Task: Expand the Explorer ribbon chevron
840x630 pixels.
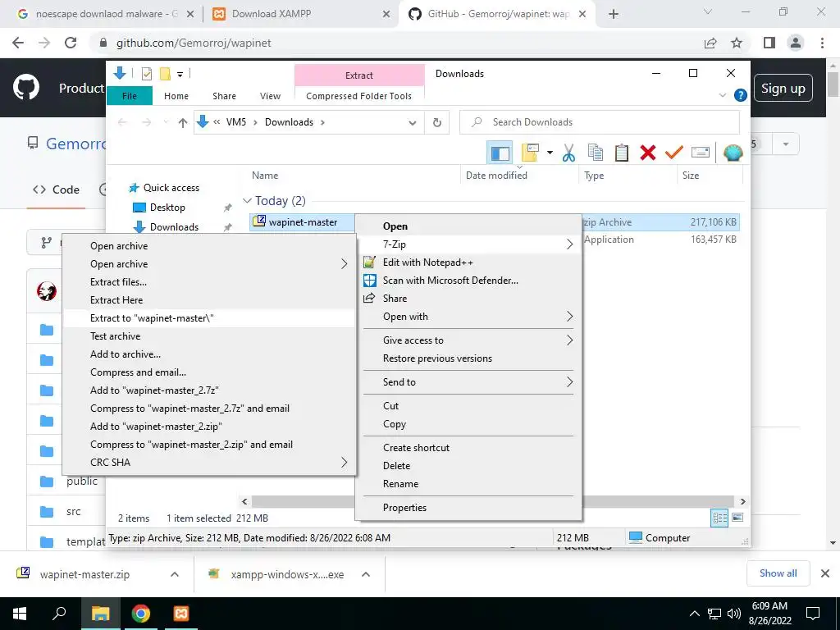Action: tap(722, 95)
